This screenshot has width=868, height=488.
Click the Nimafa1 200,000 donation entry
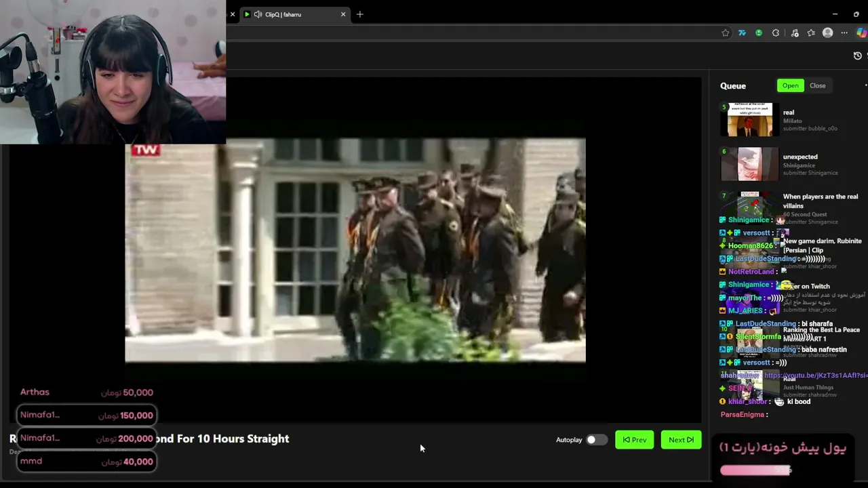click(87, 439)
